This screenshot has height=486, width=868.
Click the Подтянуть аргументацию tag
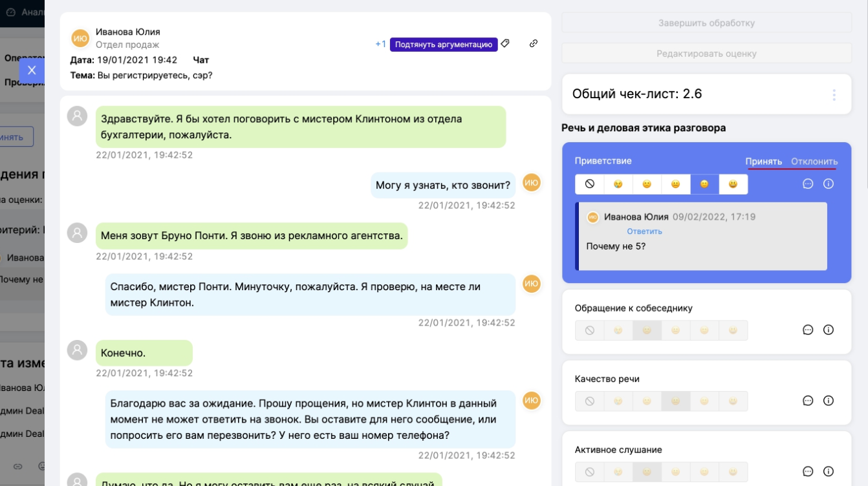pos(444,45)
